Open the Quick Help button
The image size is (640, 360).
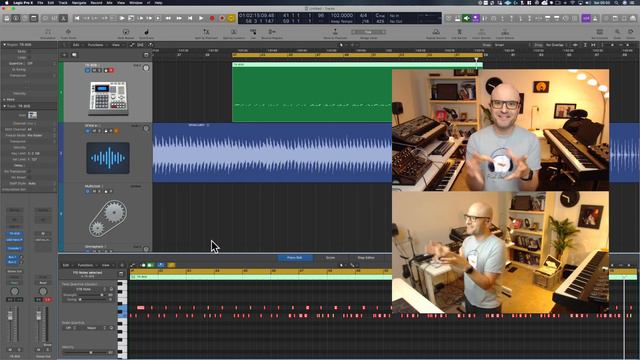tap(25, 18)
